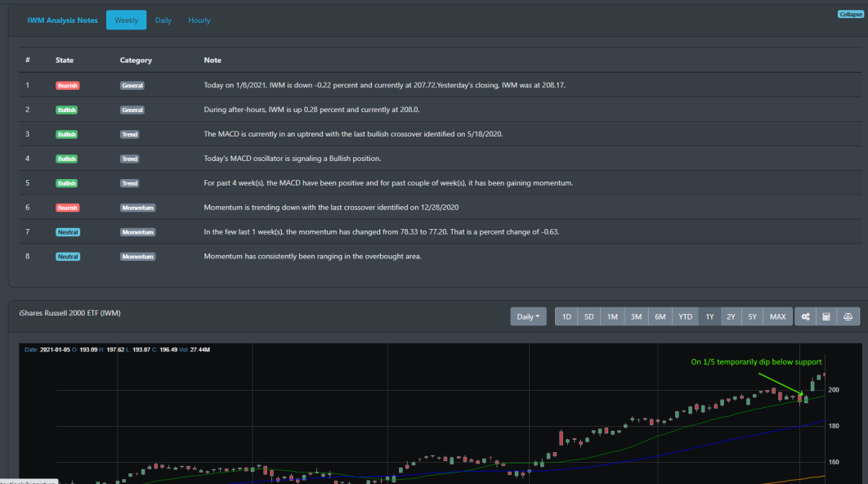Image resolution: width=868 pixels, height=484 pixels.
Task: Click the State column header
Action: pyautogui.click(x=65, y=60)
